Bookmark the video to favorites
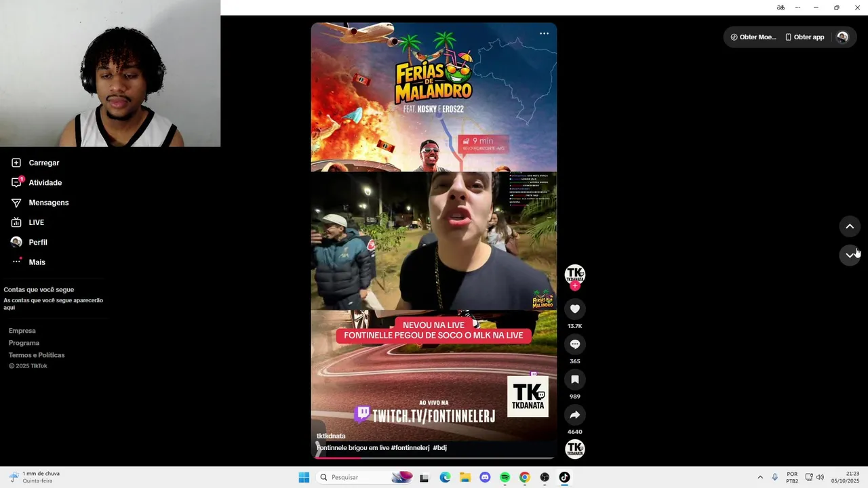 coord(574,380)
